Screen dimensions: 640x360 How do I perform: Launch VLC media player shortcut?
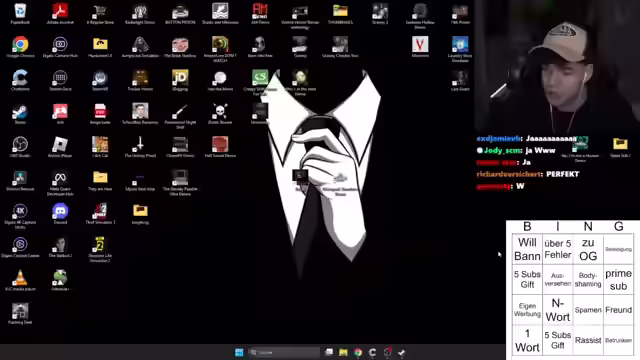pos(20,280)
